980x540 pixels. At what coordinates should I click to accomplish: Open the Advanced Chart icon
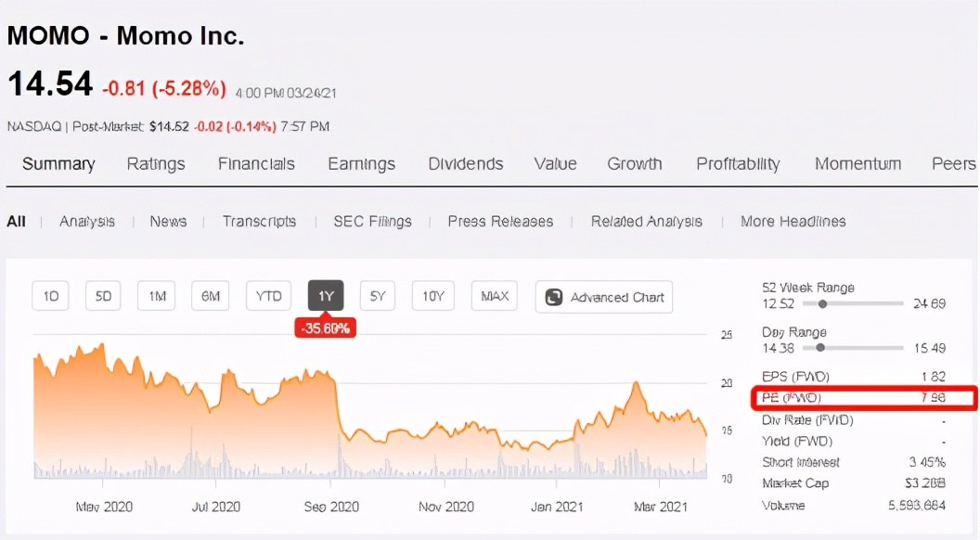point(554,297)
